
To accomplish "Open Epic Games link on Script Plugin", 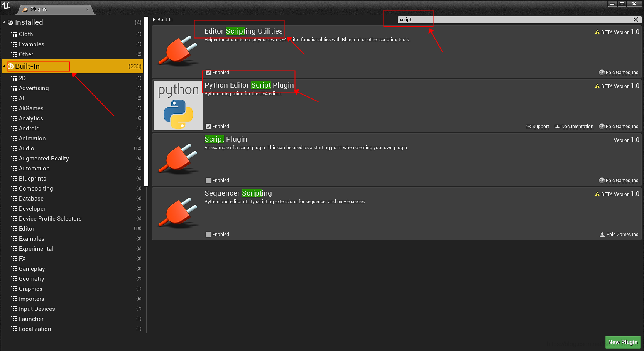I will tap(622, 181).
